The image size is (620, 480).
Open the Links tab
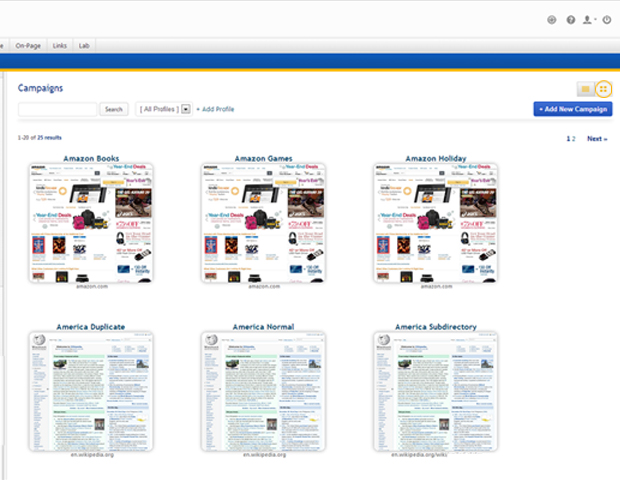[x=60, y=46]
